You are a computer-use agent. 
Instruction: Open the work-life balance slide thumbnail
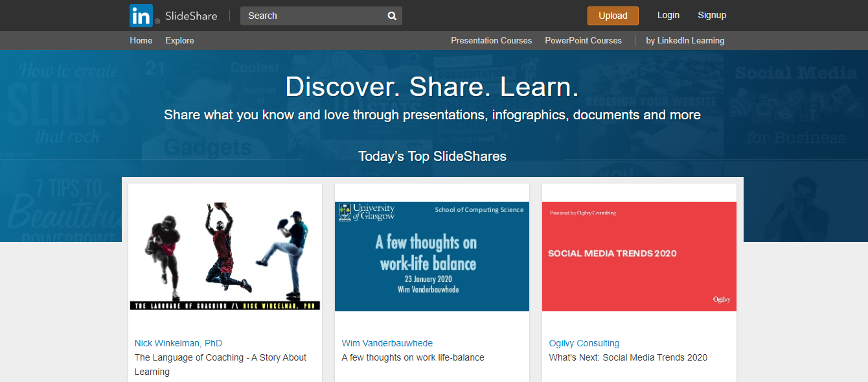pyautogui.click(x=432, y=256)
